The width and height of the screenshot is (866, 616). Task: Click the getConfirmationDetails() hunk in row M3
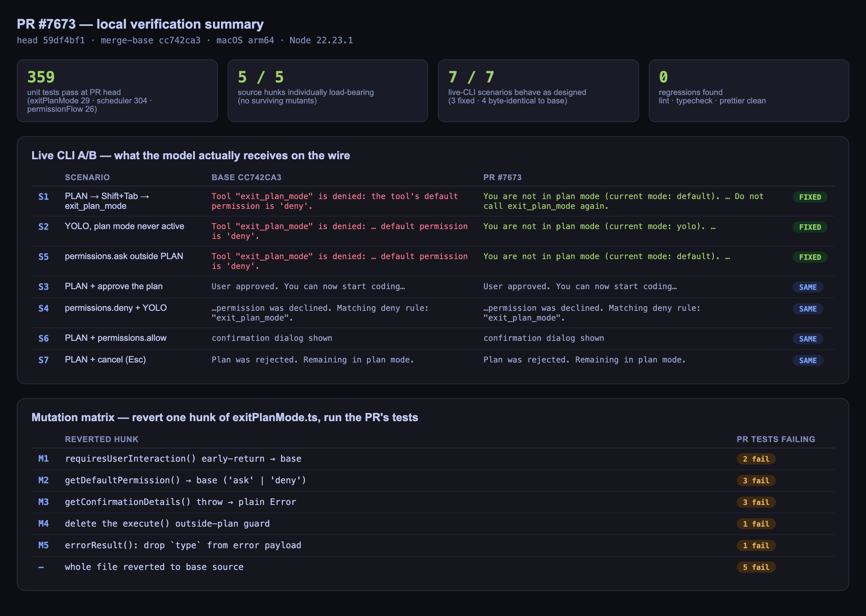tap(181, 502)
